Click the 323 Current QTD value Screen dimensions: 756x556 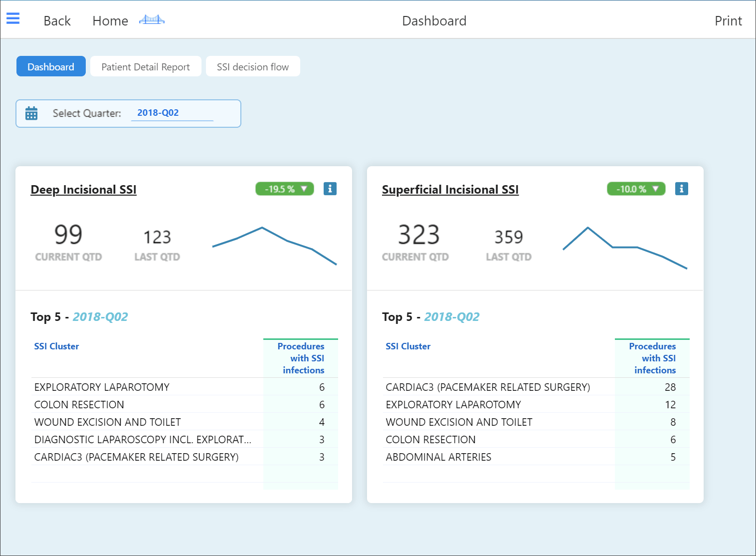tap(419, 235)
